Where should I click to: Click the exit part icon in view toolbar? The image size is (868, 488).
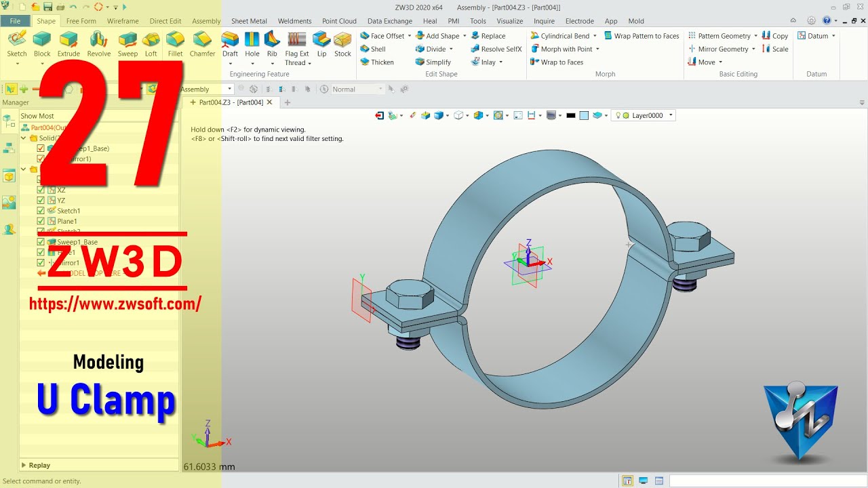(379, 116)
